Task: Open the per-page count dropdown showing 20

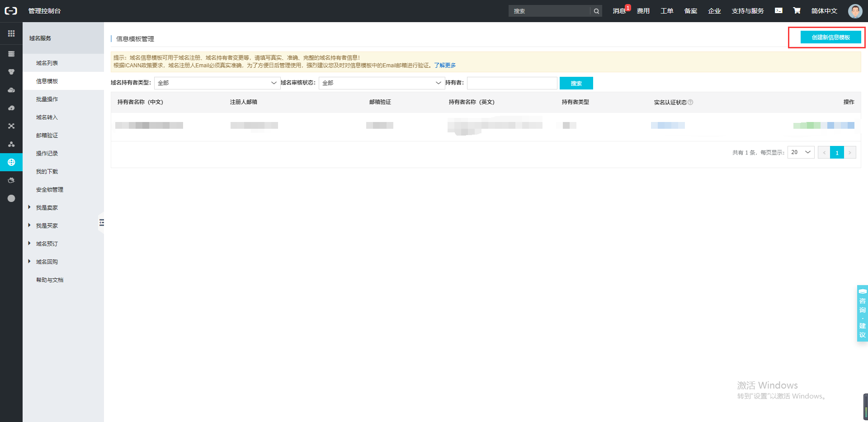Action: pyautogui.click(x=801, y=152)
